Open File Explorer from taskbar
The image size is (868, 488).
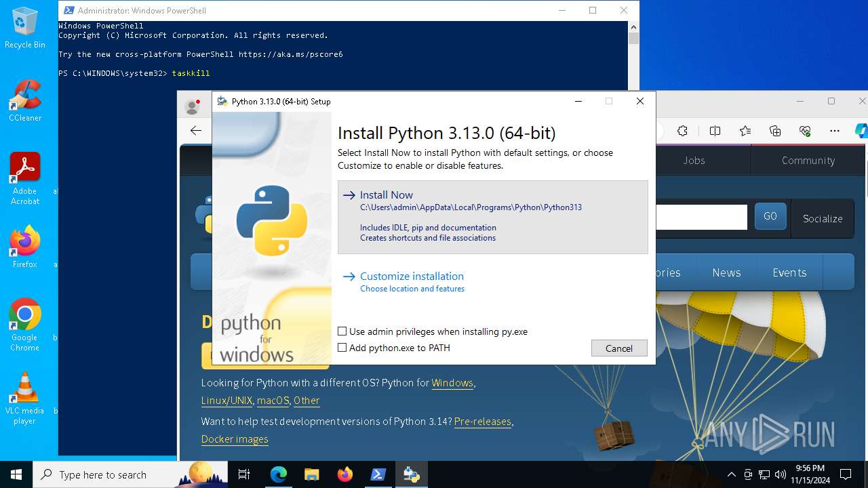tap(311, 474)
